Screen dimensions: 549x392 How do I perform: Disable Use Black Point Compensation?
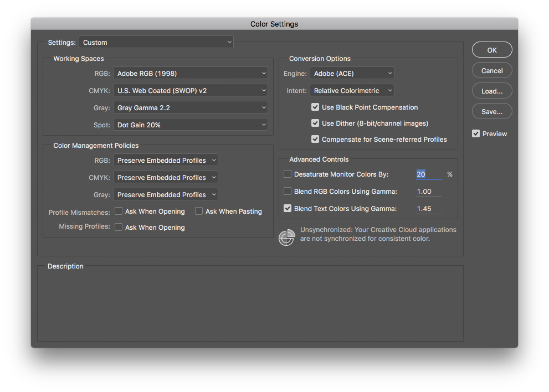(315, 107)
